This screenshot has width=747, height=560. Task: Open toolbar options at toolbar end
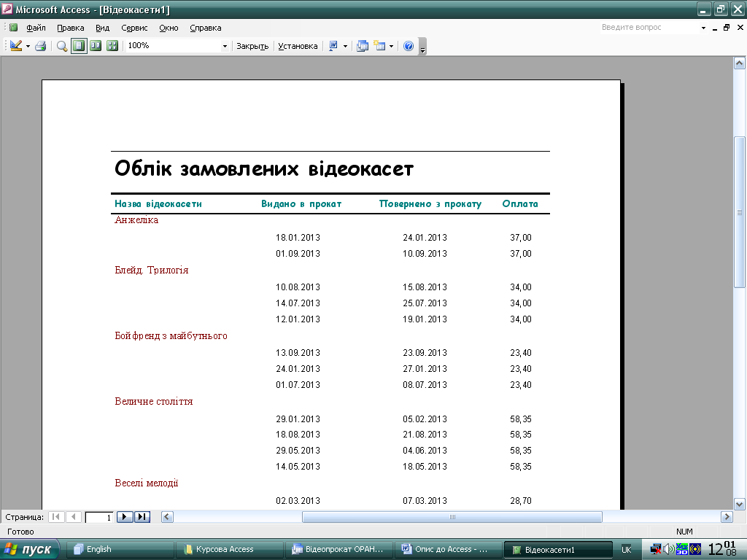point(422,47)
